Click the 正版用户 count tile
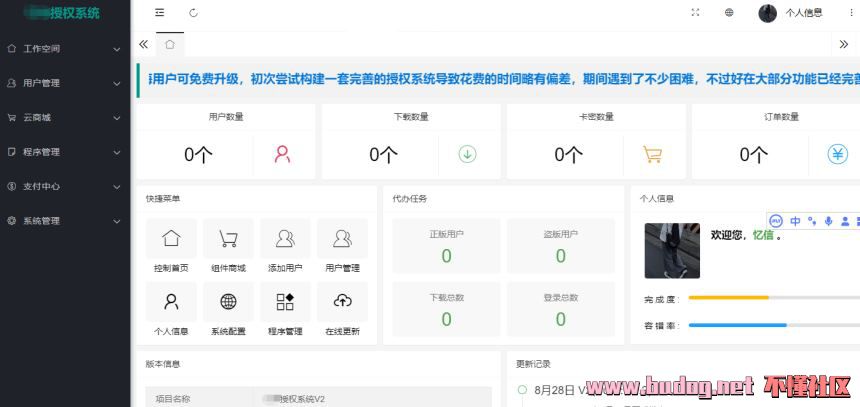 tap(446, 246)
